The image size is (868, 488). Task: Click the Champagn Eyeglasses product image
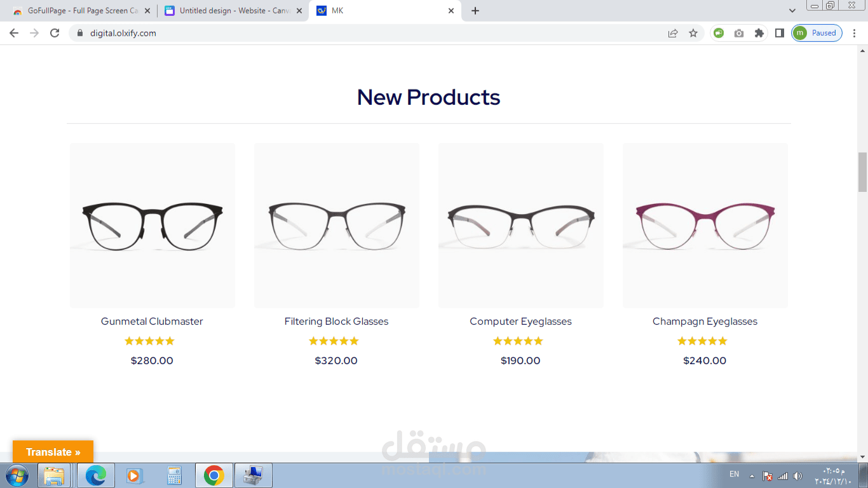point(705,226)
